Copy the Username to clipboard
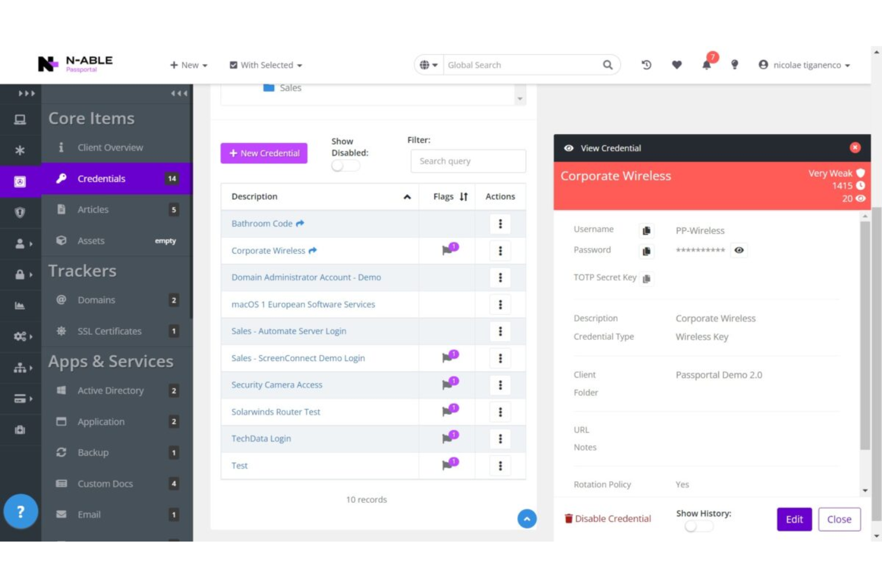Image resolution: width=882 pixels, height=588 pixels. click(647, 231)
